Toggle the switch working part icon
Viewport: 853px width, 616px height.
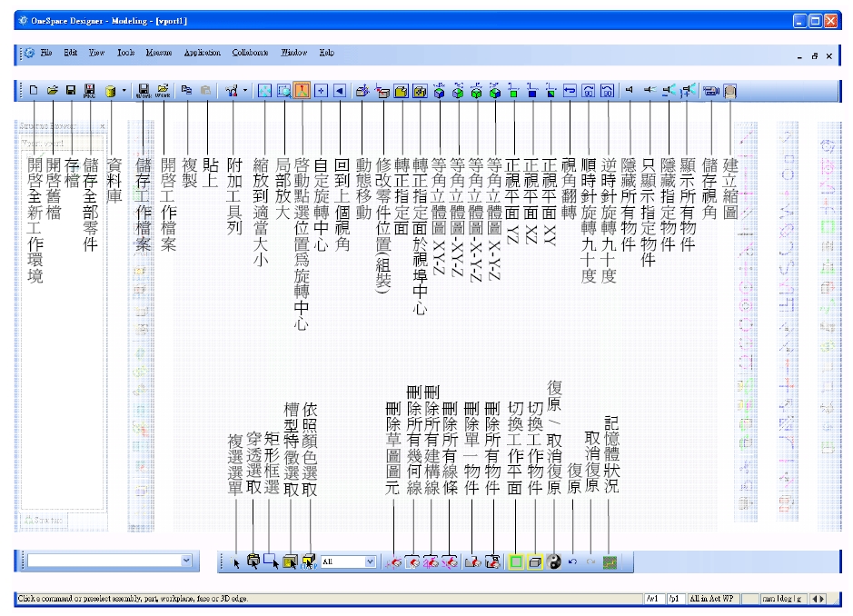pos(535,562)
